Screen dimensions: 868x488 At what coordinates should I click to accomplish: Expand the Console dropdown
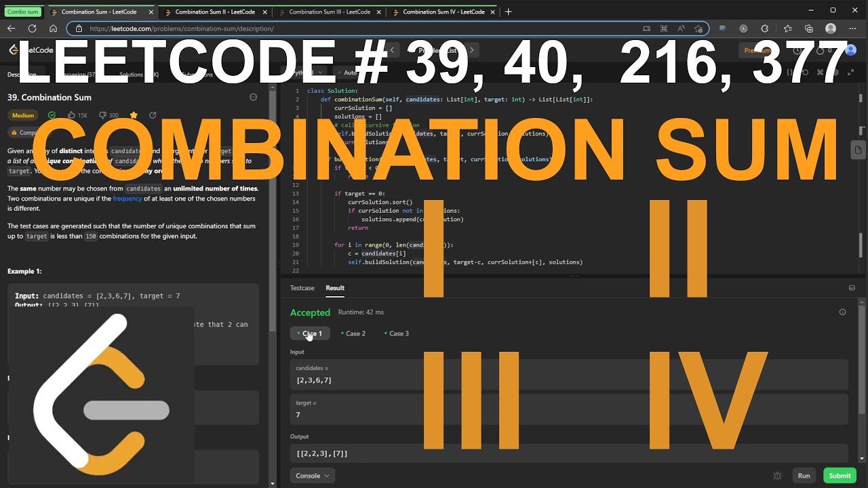click(313, 476)
